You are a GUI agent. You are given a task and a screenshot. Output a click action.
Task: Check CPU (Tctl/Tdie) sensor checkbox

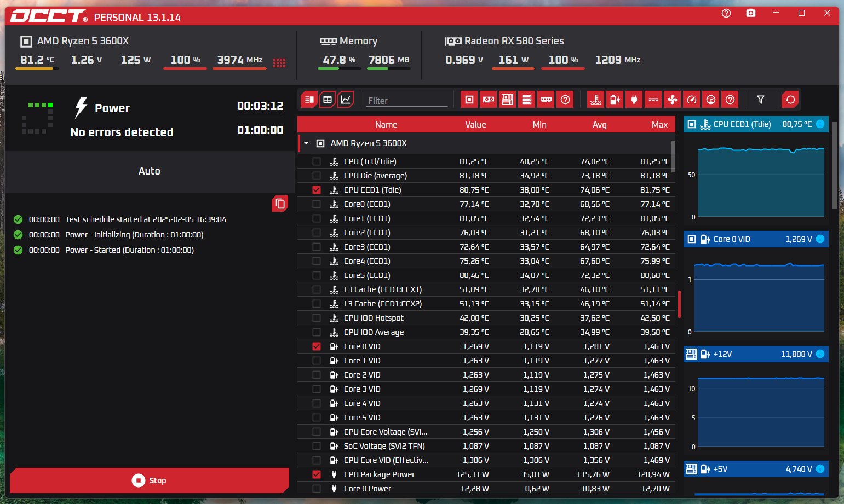coord(317,161)
